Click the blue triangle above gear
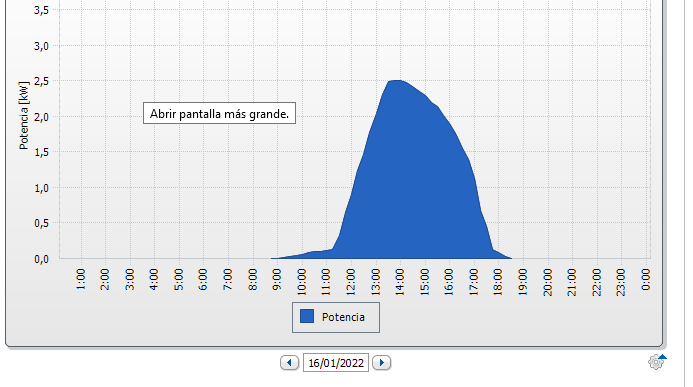The height and width of the screenshot is (387, 693). 663,357
